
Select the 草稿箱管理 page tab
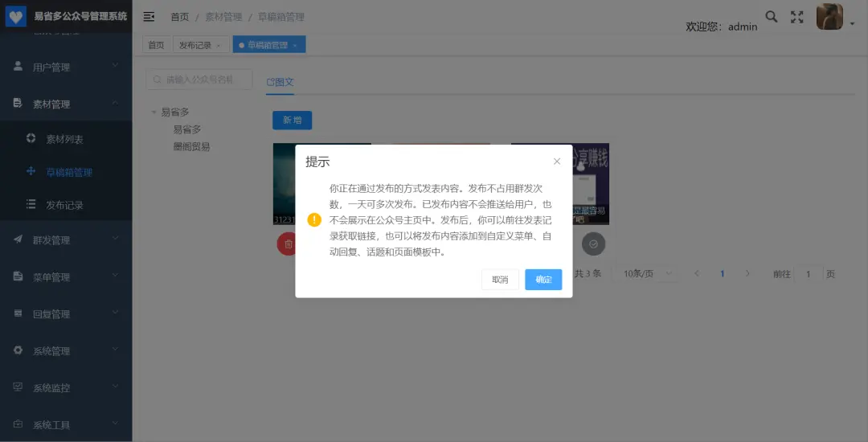pyautogui.click(x=264, y=45)
